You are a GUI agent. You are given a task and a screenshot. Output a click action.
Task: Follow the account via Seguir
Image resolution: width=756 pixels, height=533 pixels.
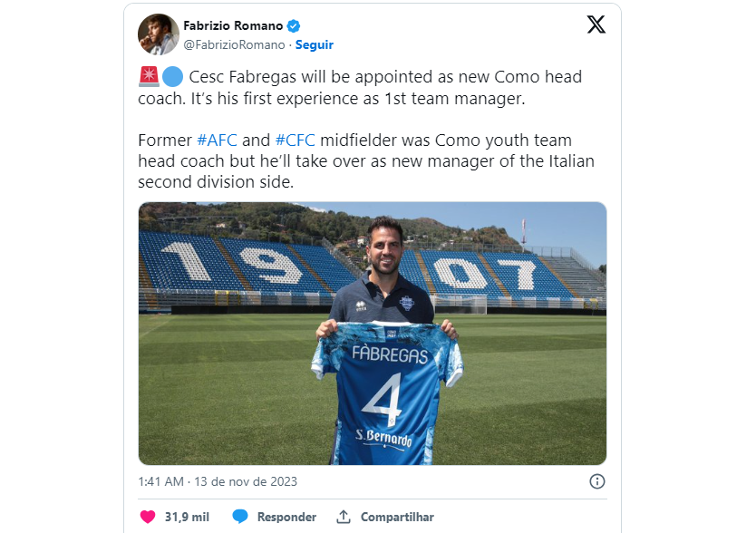click(x=314, y=44)
